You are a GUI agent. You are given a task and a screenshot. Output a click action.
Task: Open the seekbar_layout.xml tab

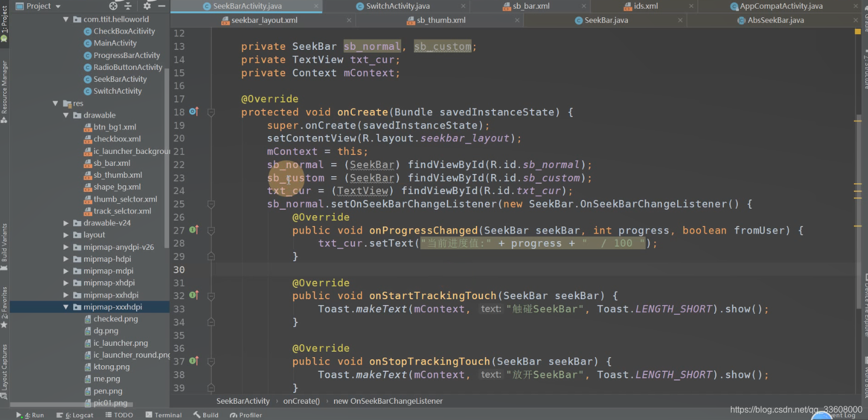coord(264,20)
